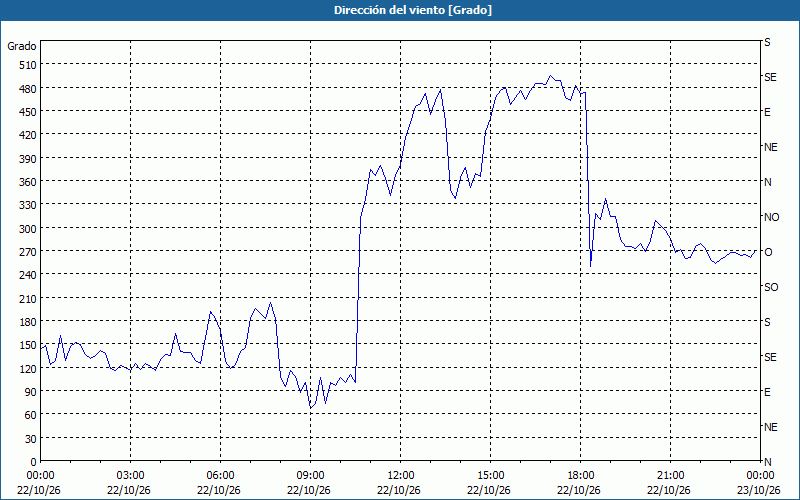Click the upper 'NE' compass label near 390
This screenshot has width=800, height=500.
point(770,147)
